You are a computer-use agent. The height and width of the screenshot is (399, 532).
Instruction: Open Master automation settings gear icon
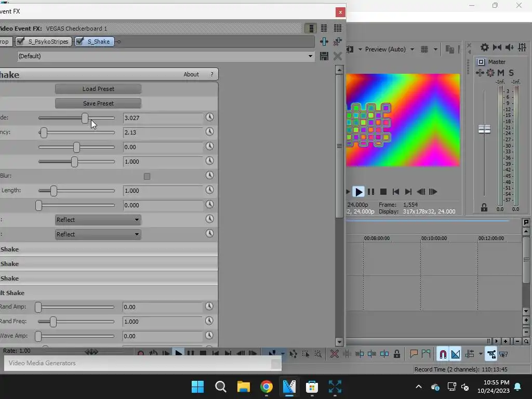pos(490,73)
